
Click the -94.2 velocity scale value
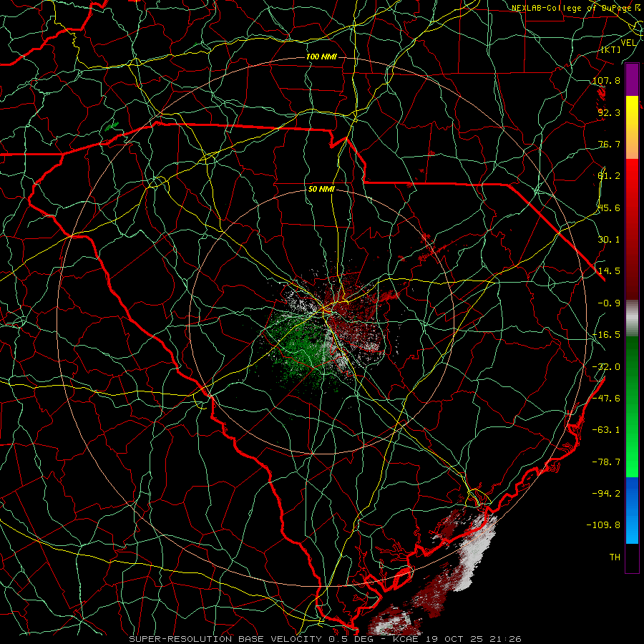[606, 494]
